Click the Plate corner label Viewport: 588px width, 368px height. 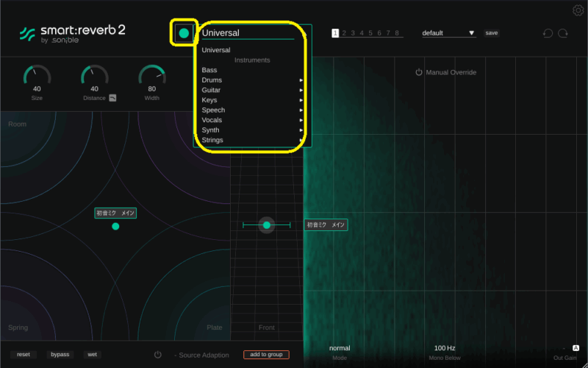coord(215,328)
